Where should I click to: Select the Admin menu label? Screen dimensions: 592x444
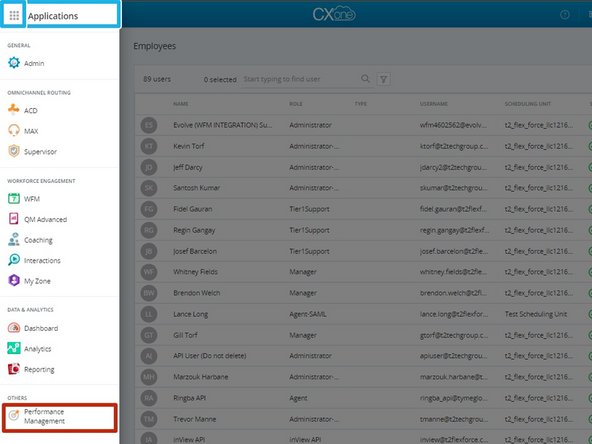34,63
